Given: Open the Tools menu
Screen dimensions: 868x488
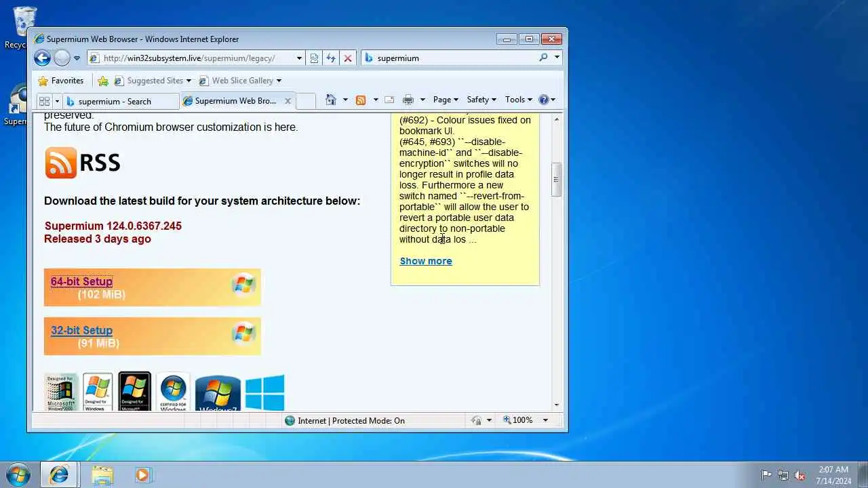Looking at the screenshot, I should pos(519,100).
